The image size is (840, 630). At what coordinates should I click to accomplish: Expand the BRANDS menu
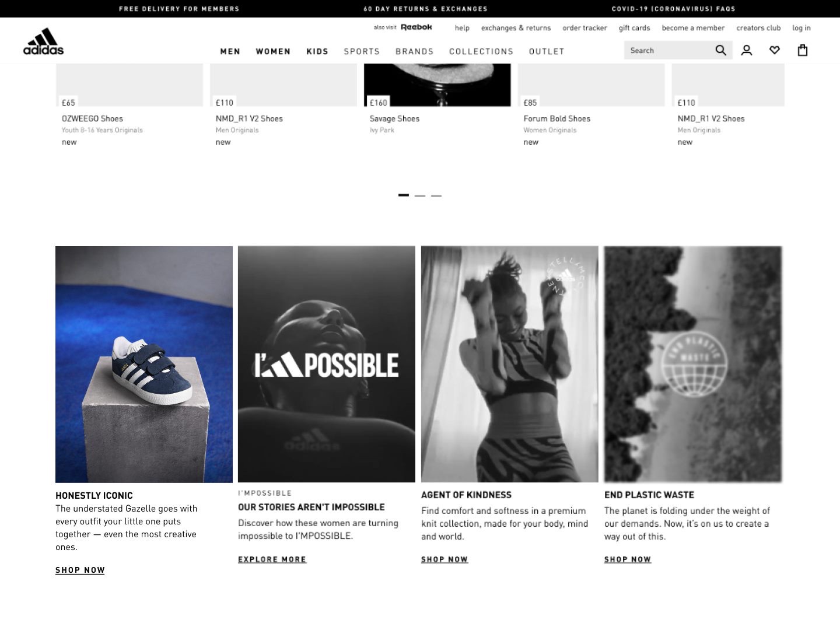[415, 51]
